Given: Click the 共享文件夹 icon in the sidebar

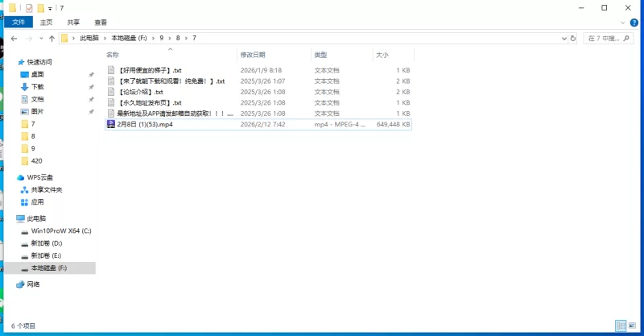Looking at the screenshot, I should coord(25,190).
